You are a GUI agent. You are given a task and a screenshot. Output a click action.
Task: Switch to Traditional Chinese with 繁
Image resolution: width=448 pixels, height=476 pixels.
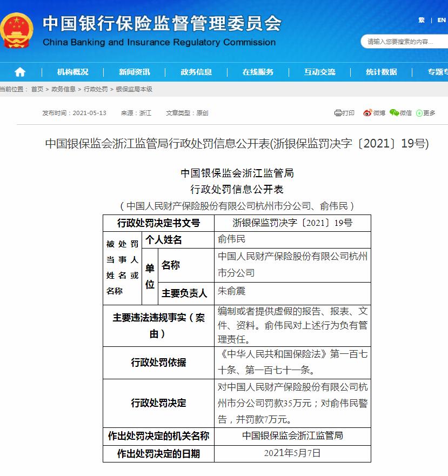422,20
